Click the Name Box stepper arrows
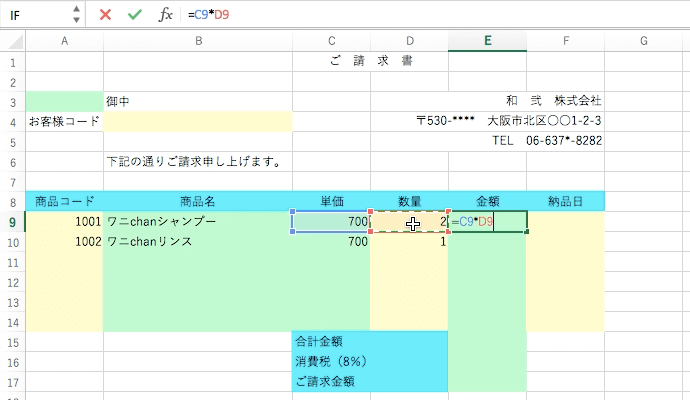Screen dimensions: 690x400 coord(76,15)
